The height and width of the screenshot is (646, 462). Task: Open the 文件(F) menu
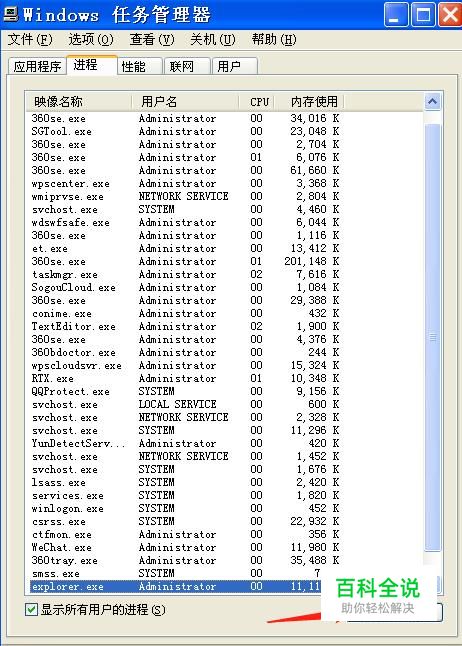click(30, 40)
